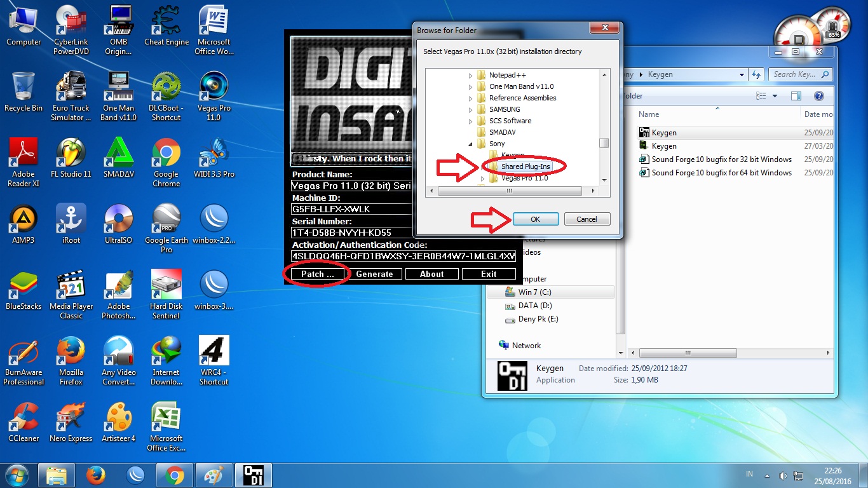Viewport: 868px width, 488px height.
Task: Open the Computer desktop icon
Action: [24, 25]
